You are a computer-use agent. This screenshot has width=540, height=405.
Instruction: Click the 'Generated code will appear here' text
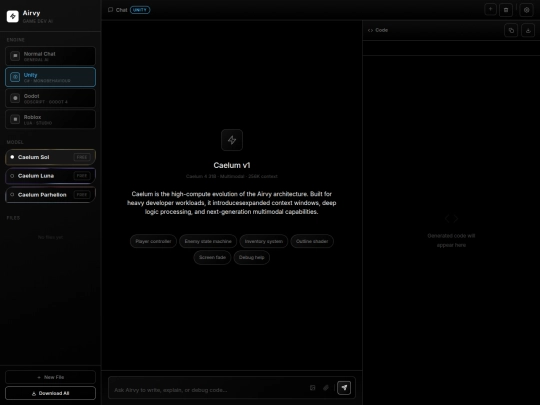pyautogui.click(x=451, y=240)
